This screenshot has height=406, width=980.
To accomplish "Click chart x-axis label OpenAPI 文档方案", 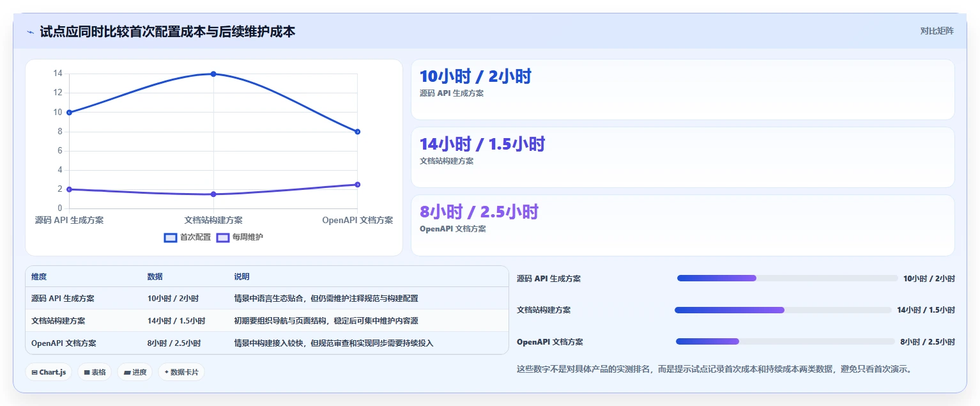I will pos(357,220).
